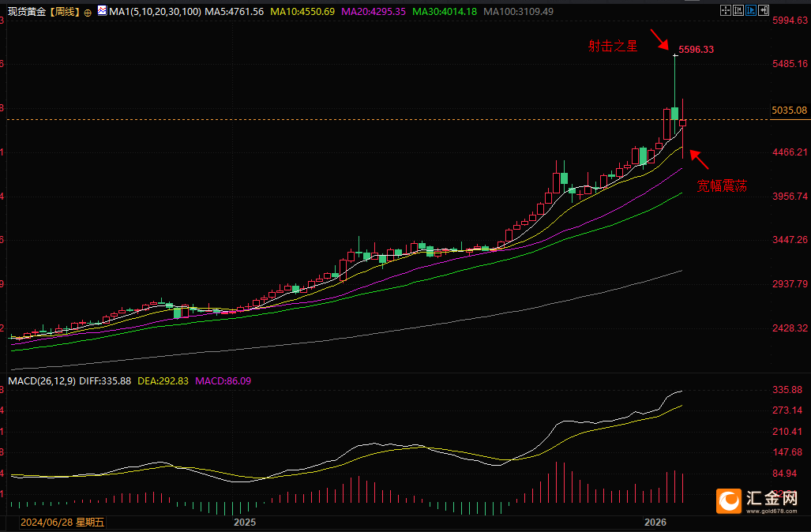Click the 2428.32 price axis label
Screen dimensions: 811x532
point(790,328)
